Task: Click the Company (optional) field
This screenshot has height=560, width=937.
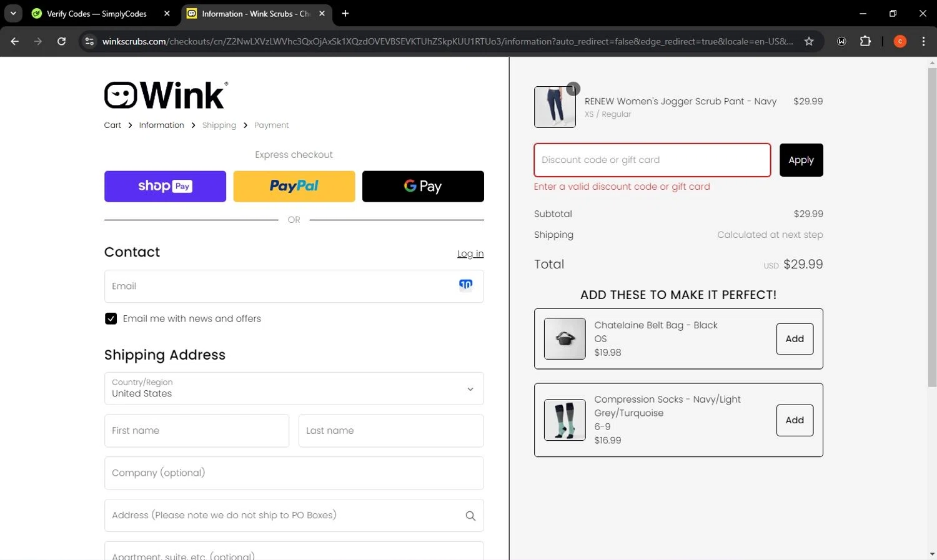Action: point(294,473)
